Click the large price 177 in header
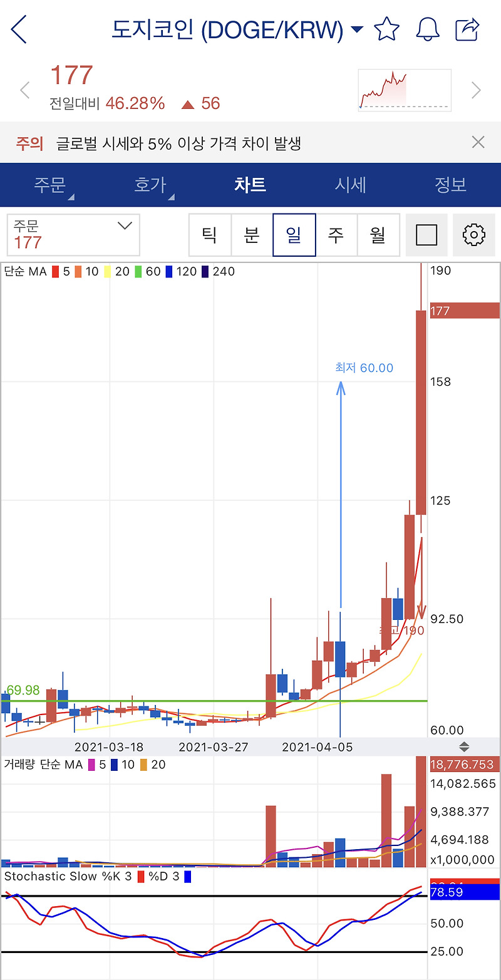The width and height of the screenshot is (501, 980). (71, 76)
